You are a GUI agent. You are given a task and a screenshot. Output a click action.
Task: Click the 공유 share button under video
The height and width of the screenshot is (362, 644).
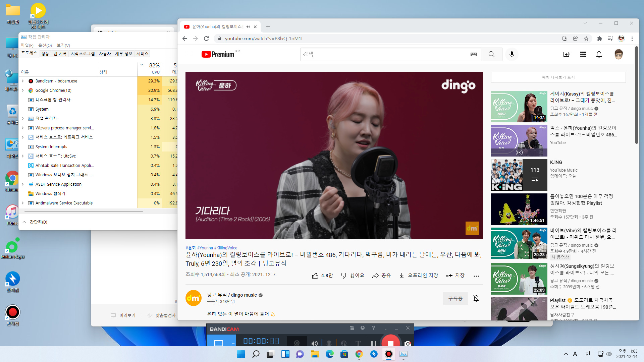click(381, 276)
